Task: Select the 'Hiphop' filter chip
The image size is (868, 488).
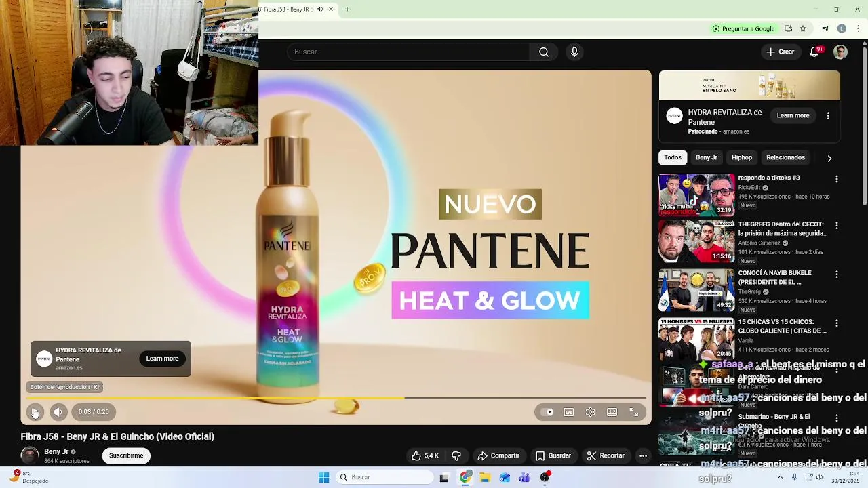Action: tap(742, 158)
